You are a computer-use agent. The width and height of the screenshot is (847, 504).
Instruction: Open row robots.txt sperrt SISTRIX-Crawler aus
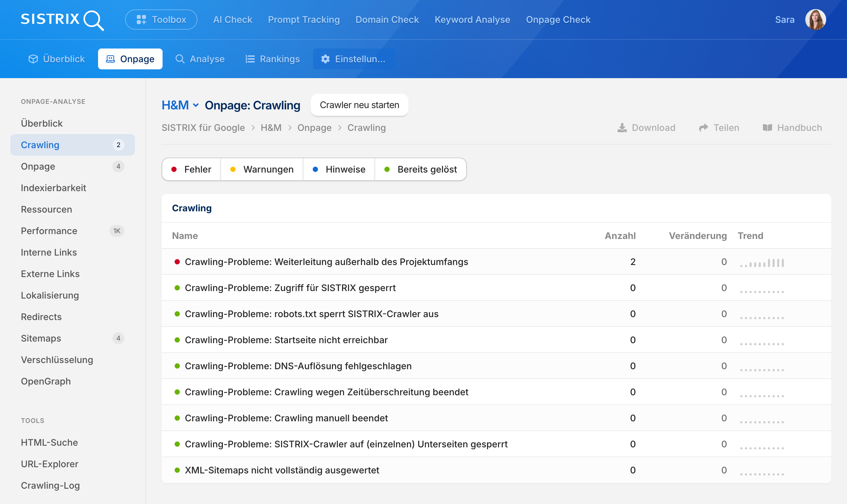click(x=496, y=314)
